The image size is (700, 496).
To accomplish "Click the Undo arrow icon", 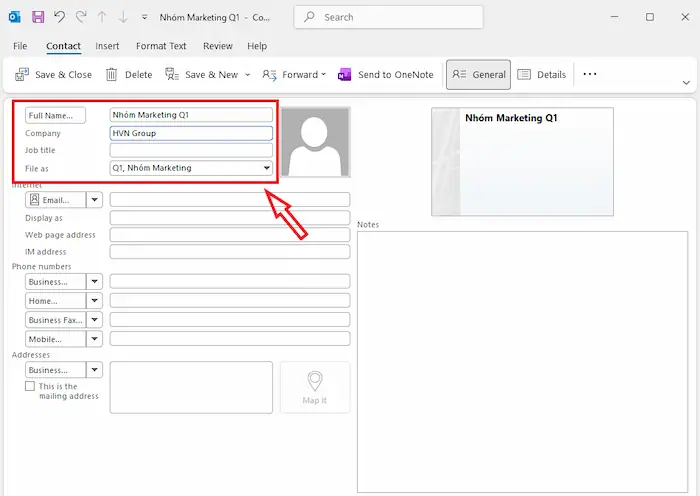I will 60,17.
